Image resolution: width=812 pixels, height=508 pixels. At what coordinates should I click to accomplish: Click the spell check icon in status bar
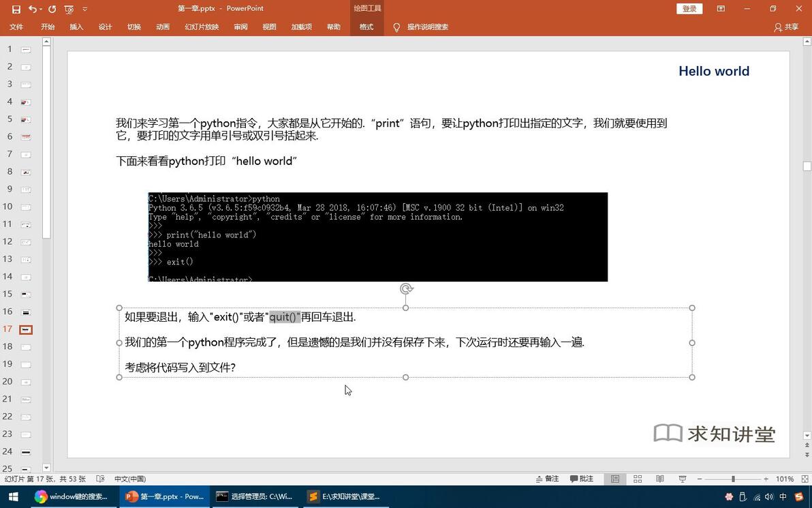100,479
